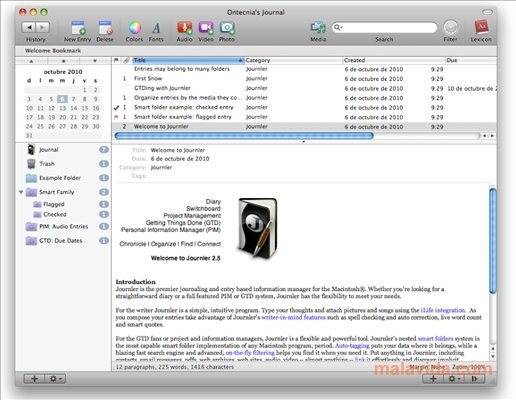Go forward in History
516x400 pixels.
43,27
